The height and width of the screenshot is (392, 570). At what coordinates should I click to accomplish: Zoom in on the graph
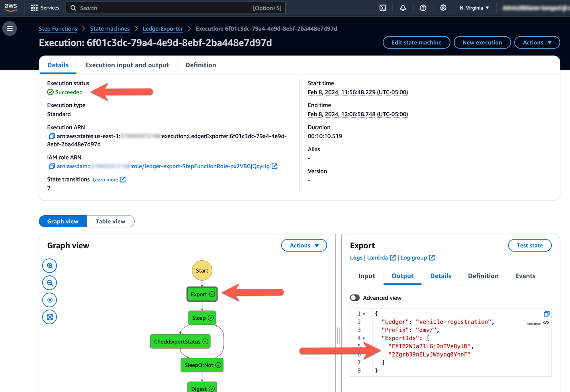(50, 265)
